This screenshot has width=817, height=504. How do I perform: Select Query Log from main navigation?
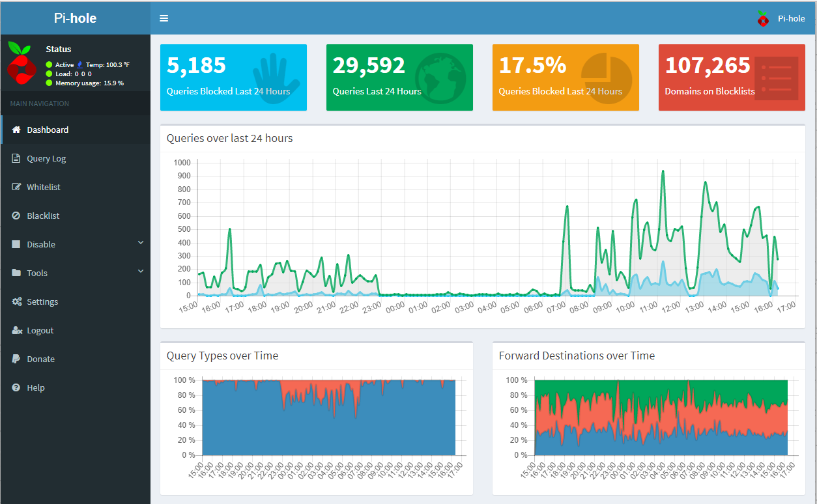coord(44,158)
